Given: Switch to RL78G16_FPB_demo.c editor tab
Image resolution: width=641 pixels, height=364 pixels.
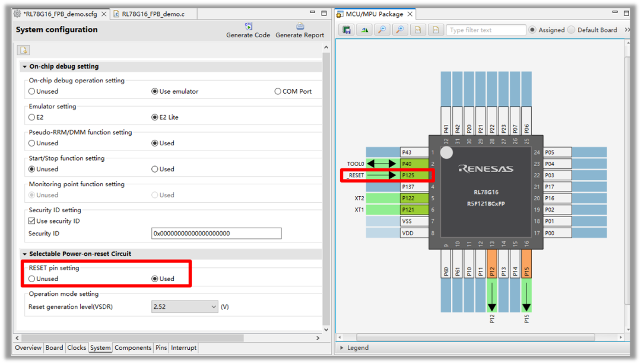Looking at the screenshot, I should pyautogui.click(x=153, y=14).
